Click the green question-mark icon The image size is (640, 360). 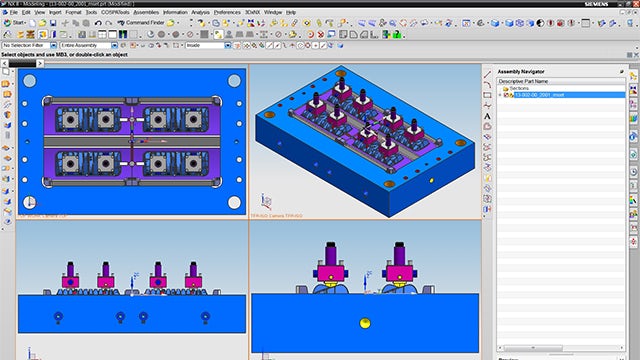coord(397,35)
